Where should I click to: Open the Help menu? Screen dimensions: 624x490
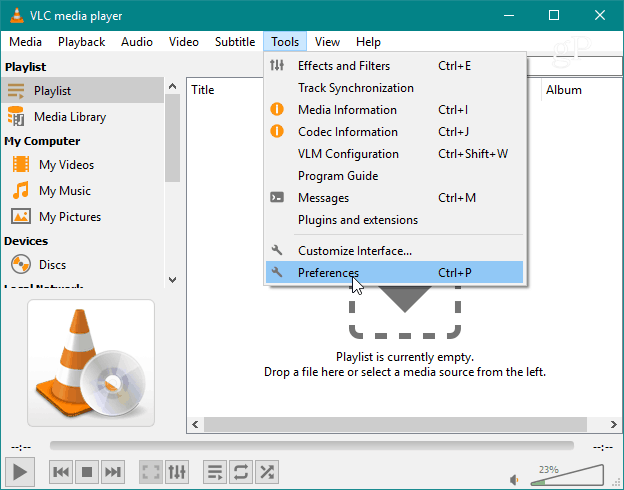click(368, 42)
